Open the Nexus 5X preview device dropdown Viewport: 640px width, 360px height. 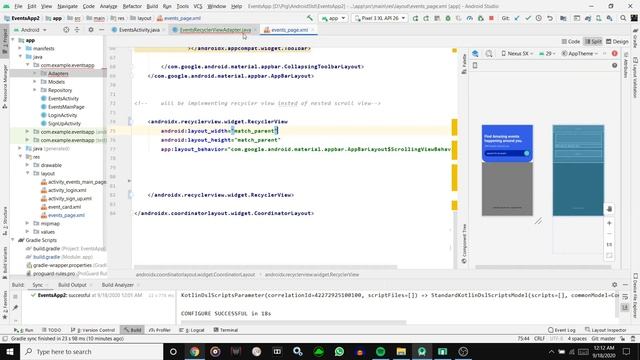tap(517, 53)
